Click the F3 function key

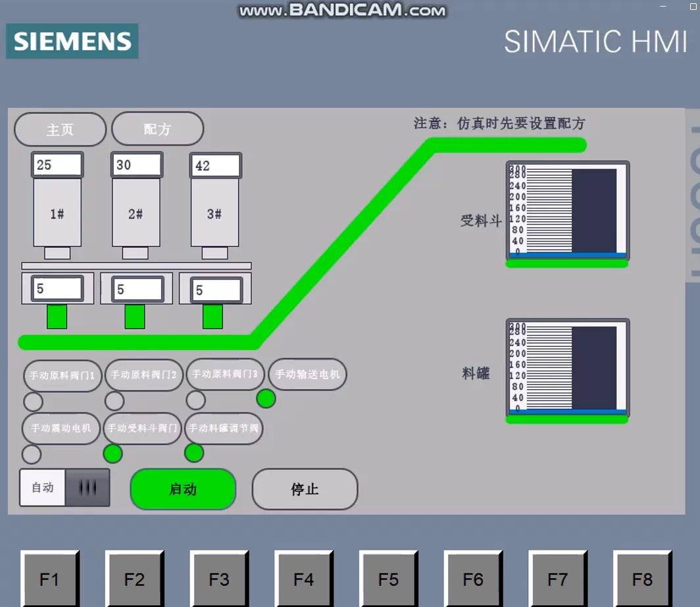point(219,579)
